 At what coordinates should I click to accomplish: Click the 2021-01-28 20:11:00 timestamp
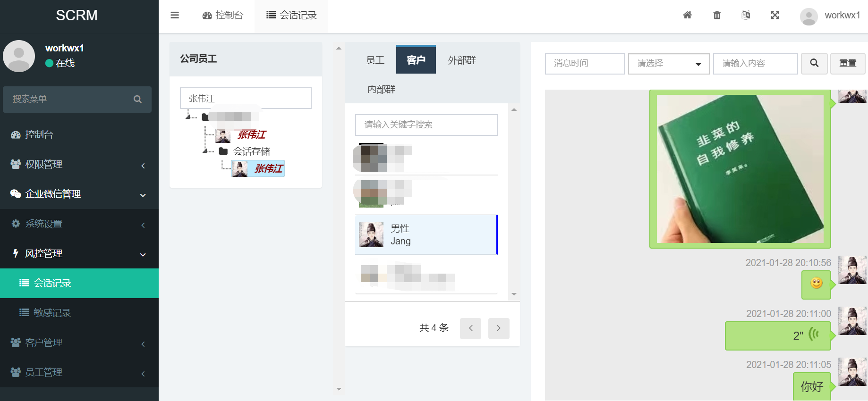tap(789, 314)
